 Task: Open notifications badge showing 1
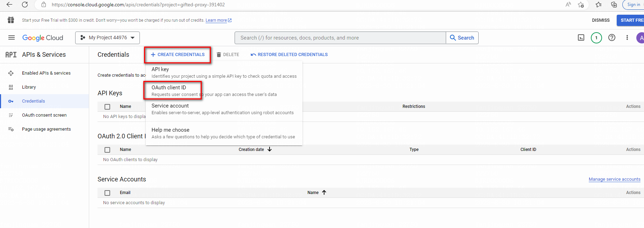tap(596, 37)
